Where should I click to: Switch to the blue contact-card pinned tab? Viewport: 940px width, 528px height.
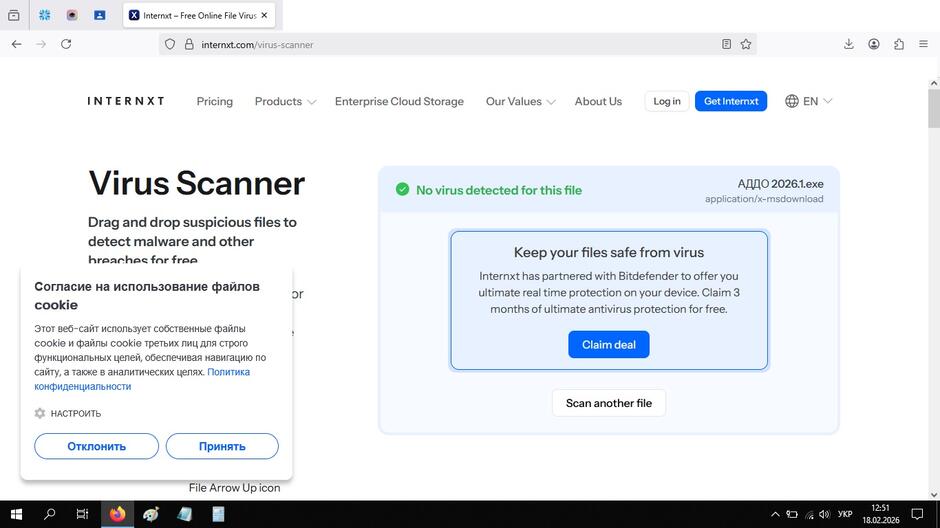click(100, 16)
